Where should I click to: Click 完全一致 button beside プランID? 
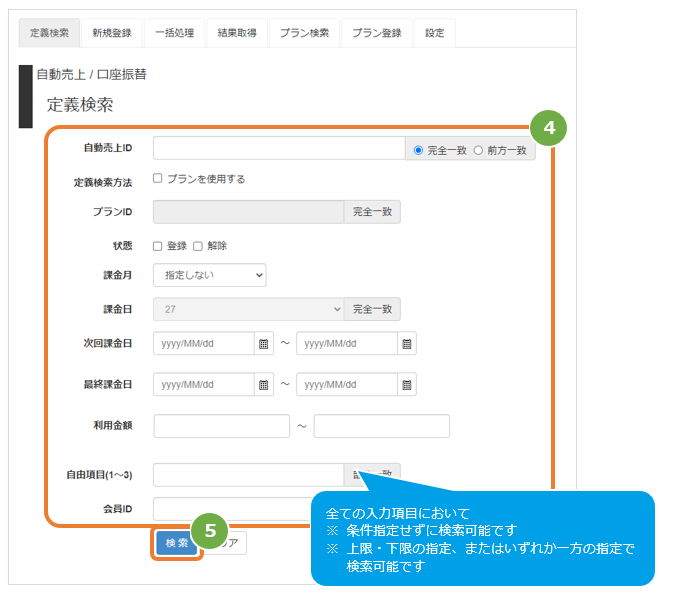pyautogui.click(x=372, y=212)
